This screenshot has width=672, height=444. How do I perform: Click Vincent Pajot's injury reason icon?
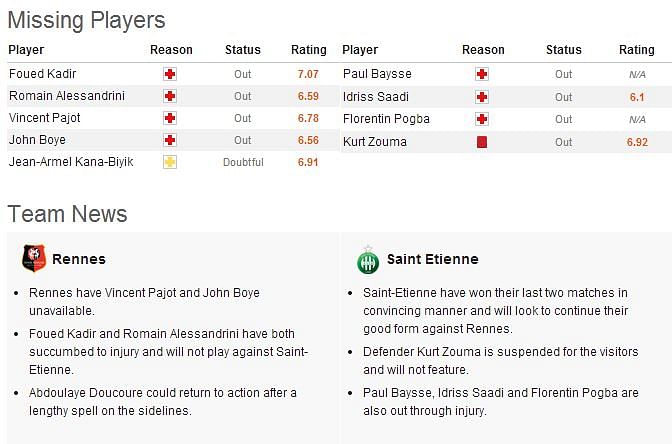[170, 118]
